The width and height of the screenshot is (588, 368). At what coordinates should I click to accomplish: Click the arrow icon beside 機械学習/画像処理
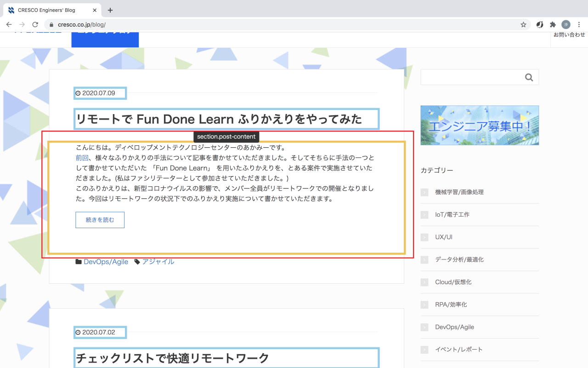[x=424, y=192]
